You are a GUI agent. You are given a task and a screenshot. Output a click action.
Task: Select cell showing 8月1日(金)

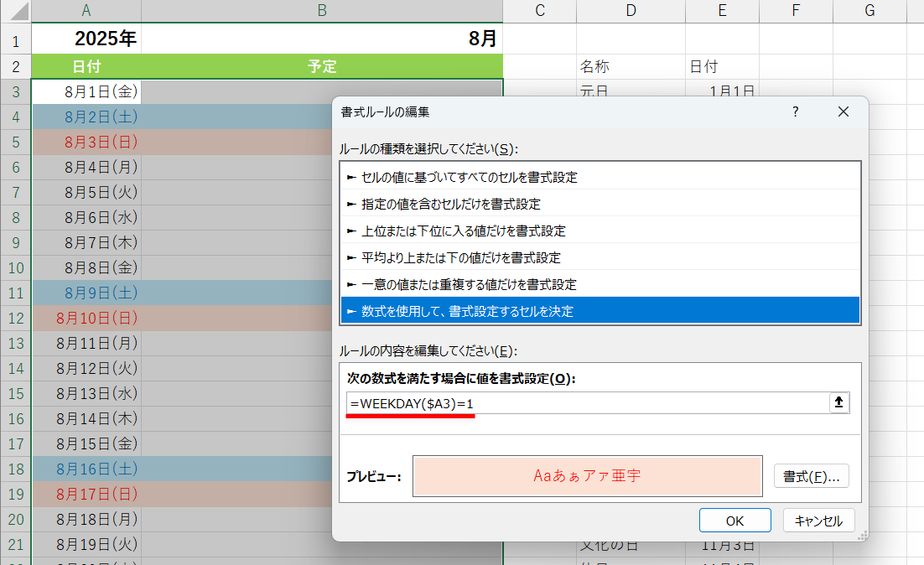pyautogui.click(x=86, y=91)
